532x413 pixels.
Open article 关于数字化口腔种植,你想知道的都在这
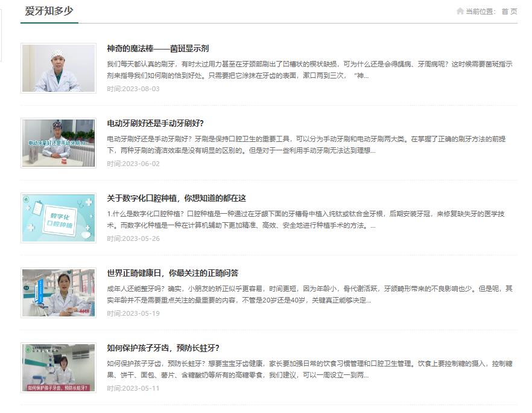point(176,198)
